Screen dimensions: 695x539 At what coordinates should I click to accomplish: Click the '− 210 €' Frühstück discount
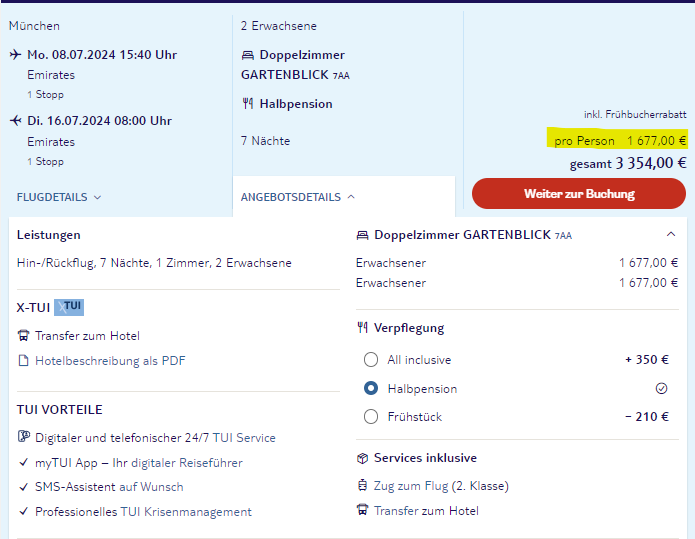[x=647, y=417]
